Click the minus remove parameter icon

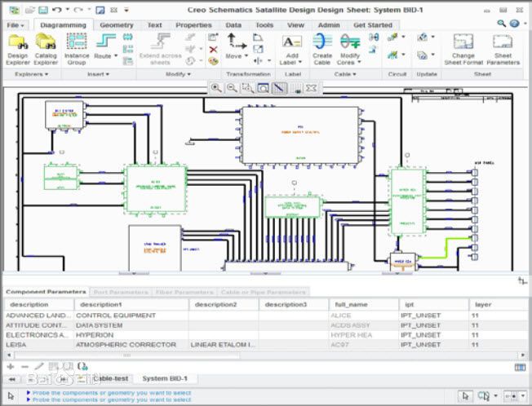24,366
